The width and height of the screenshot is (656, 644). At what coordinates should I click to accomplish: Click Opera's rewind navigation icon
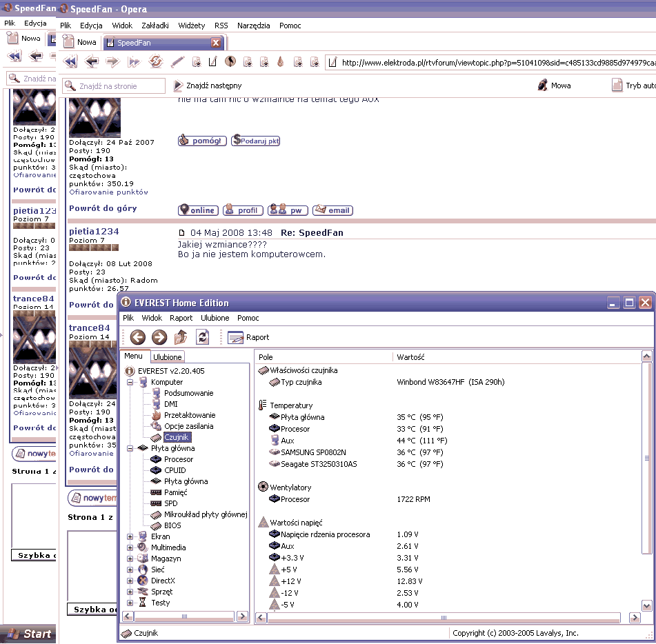pos(70,62)
